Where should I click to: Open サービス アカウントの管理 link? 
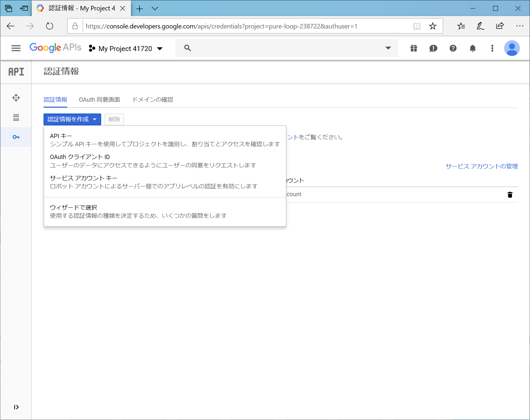482,166
